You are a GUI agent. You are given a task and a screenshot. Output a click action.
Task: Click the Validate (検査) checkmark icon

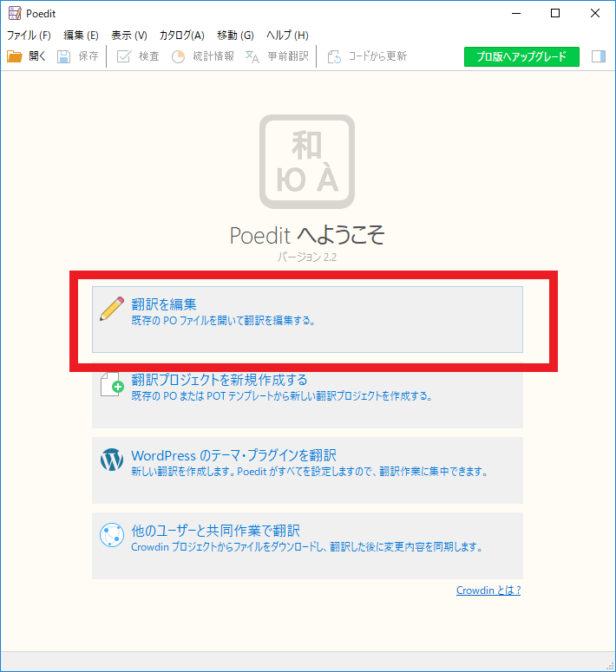click(123, 56)
